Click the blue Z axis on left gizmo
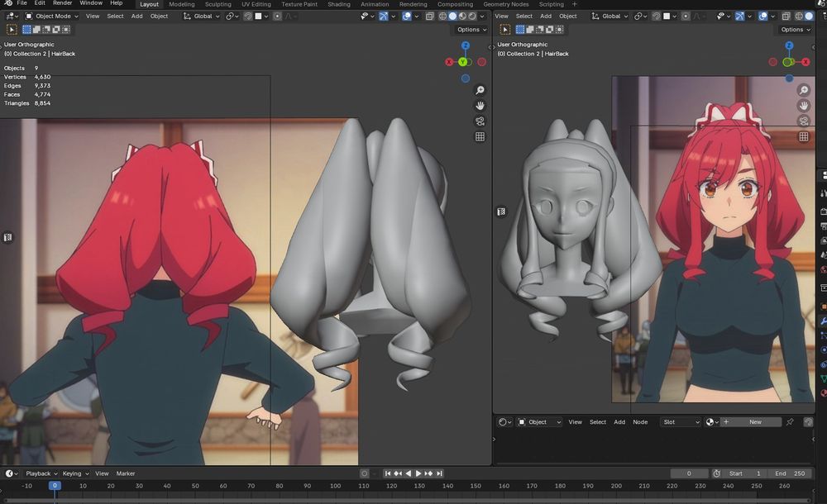The width and height of the screenshot is (827, 504). tap(465, 46)
